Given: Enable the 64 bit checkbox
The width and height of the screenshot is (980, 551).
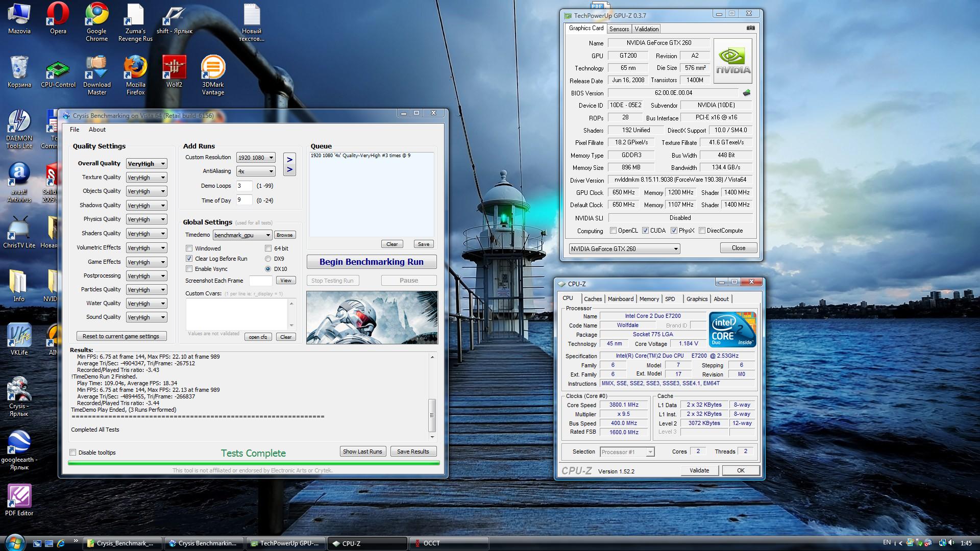Looking at the screenshot, I should pyautogui.click(x=268, y=248).
